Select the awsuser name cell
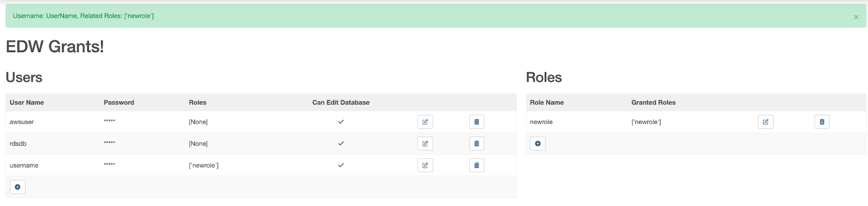868x206 pixels. point(22,122)
